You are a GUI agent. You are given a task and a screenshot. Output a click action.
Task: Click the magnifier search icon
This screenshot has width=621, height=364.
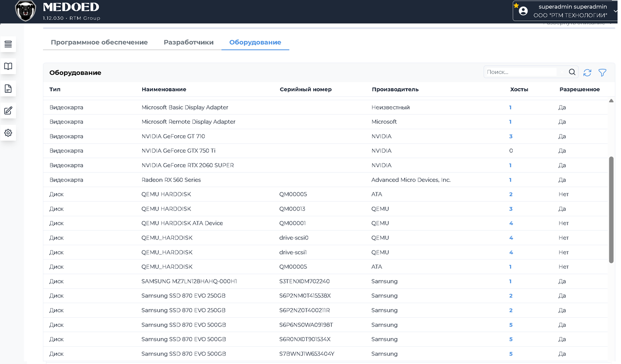(x=572, y=72)
